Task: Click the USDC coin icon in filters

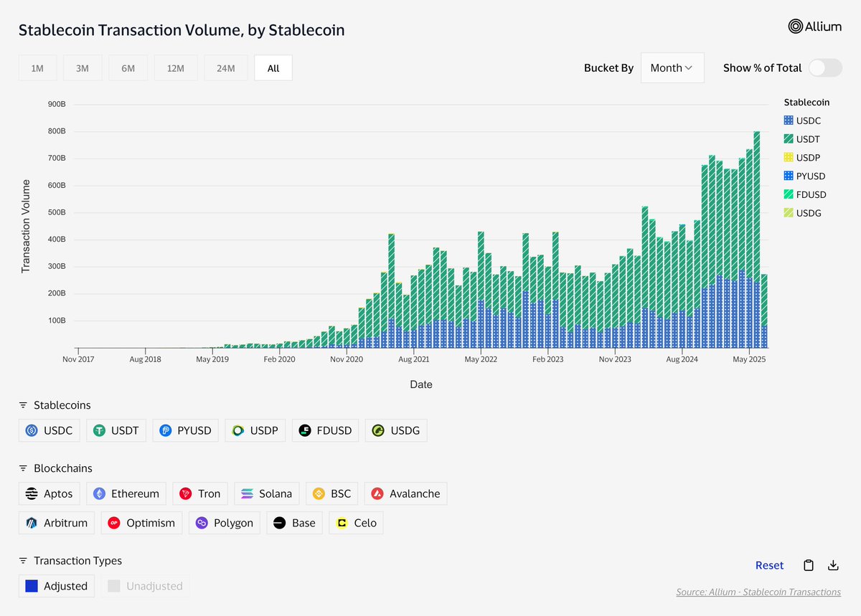Action: point(32,431)
